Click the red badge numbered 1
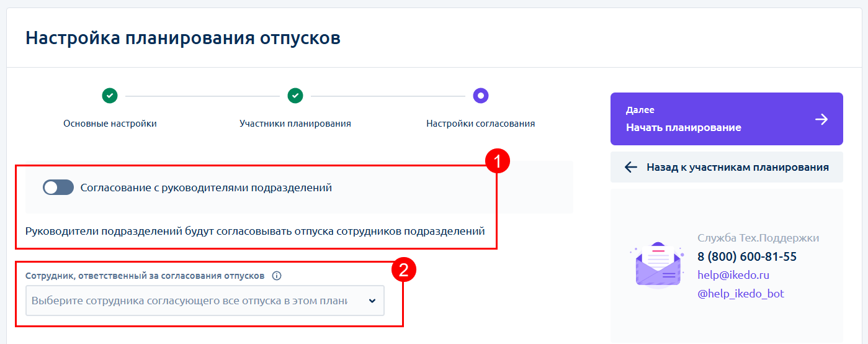 496,162
